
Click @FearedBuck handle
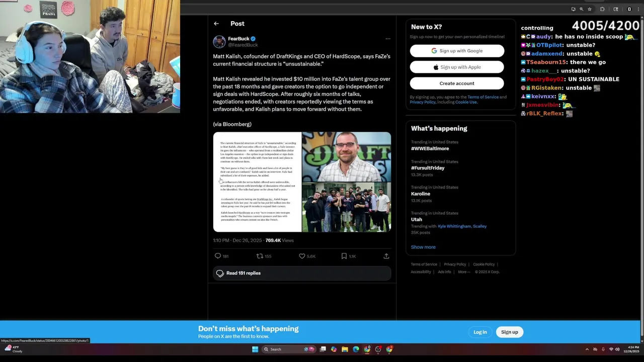click(x=243, y=45)
